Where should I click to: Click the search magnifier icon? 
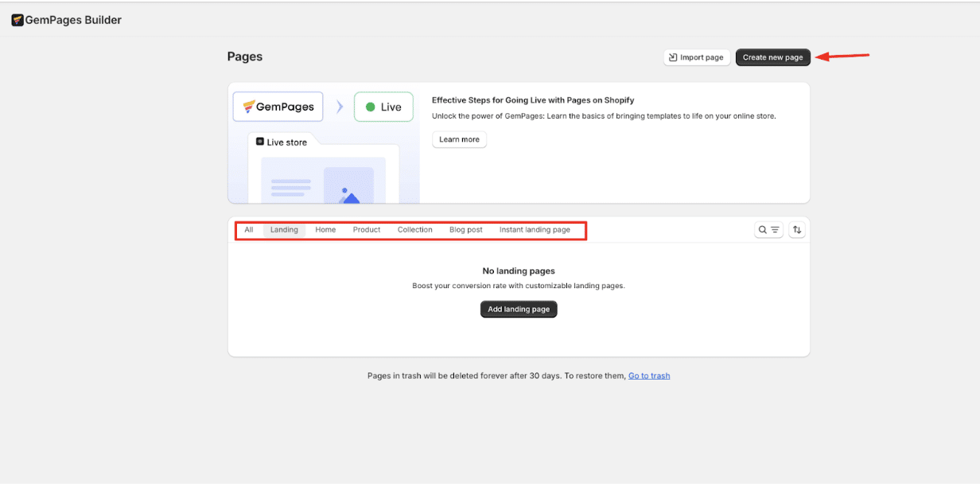pyautogui.click(x=763, y=230)
